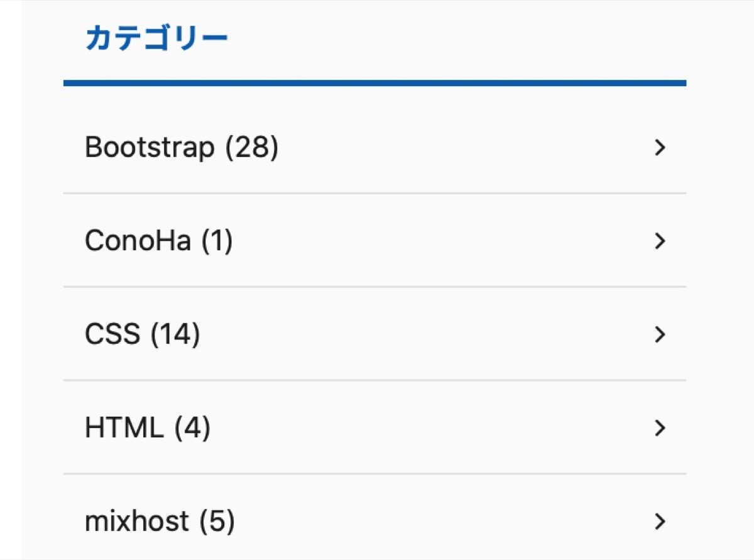Click the separator between HTML and mixhost
754x560 pixels.
(374, 473)
